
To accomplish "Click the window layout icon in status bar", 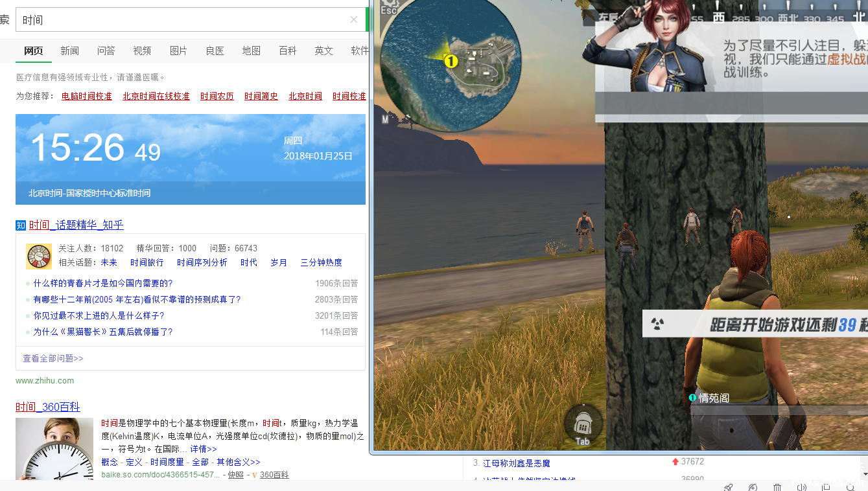I will 826,487.
